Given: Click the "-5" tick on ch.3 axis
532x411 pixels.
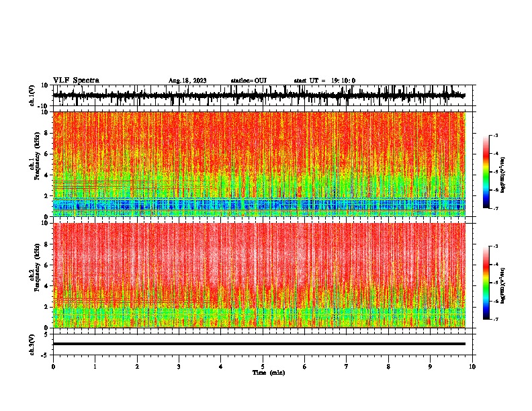Looking at the screenshot, I should (x=45, y=355).
